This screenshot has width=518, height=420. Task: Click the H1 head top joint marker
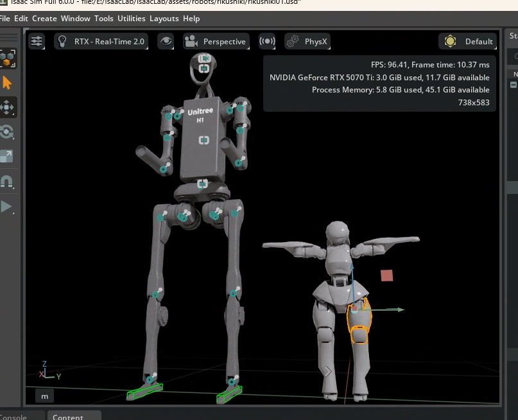[205, 58]
